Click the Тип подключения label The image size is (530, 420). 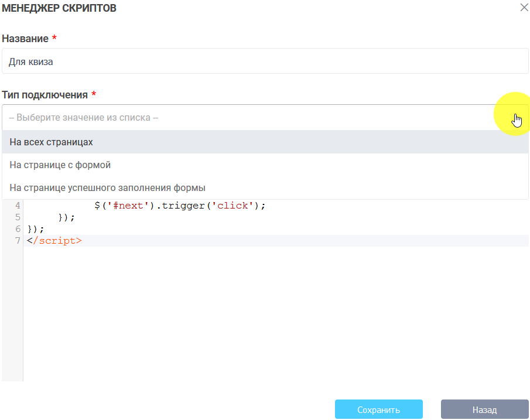point(45,95)
